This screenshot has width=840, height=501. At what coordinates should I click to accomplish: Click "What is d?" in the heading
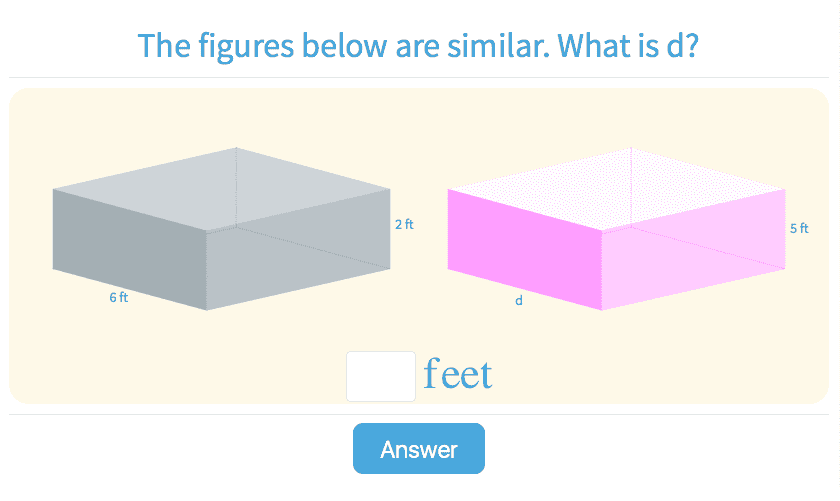(628, 45)
